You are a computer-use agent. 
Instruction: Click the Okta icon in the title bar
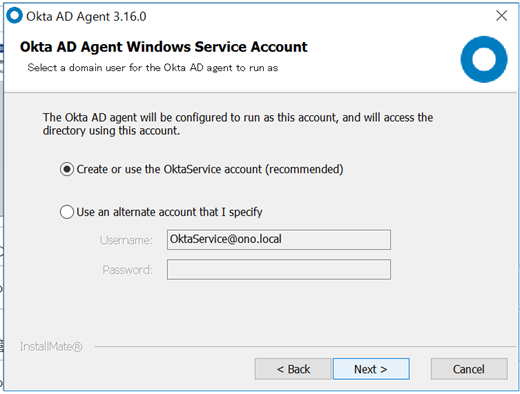14,16
